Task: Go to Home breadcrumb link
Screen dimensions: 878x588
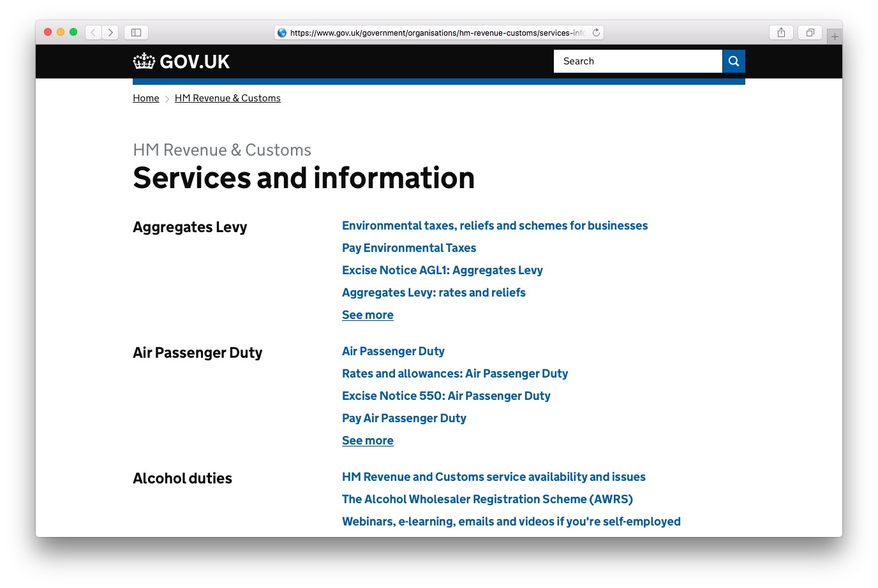Action: 146,98
